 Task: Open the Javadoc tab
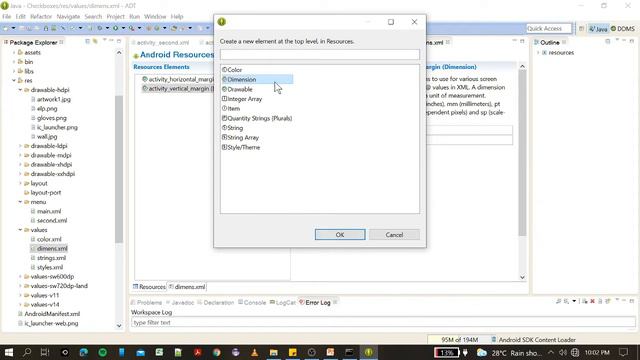180,302
